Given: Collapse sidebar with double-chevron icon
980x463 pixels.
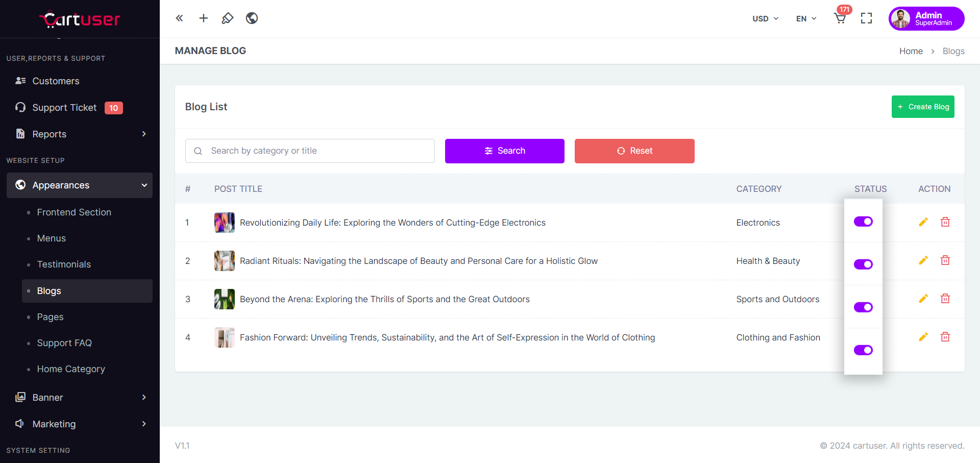Looking at the screenshot, I should click(179, 18).
